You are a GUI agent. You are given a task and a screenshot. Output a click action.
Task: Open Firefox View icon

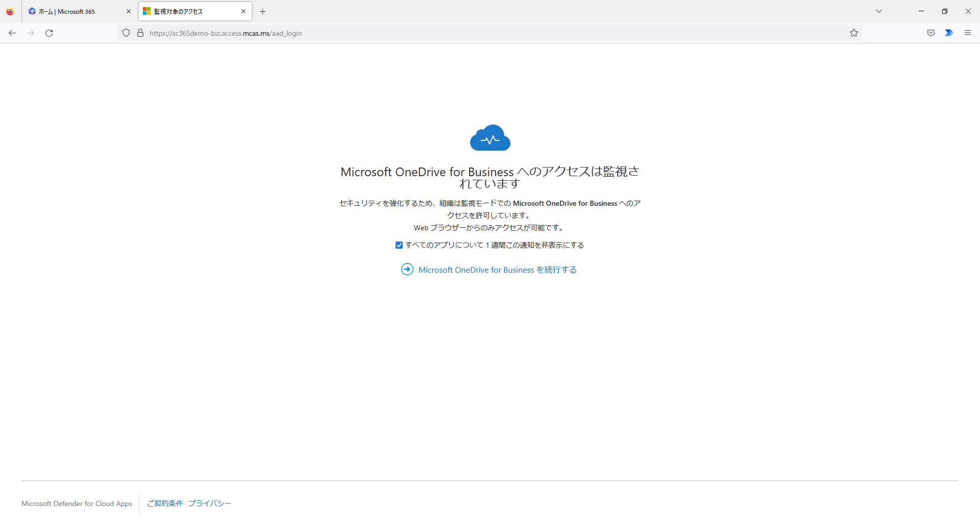coord(10,11)
